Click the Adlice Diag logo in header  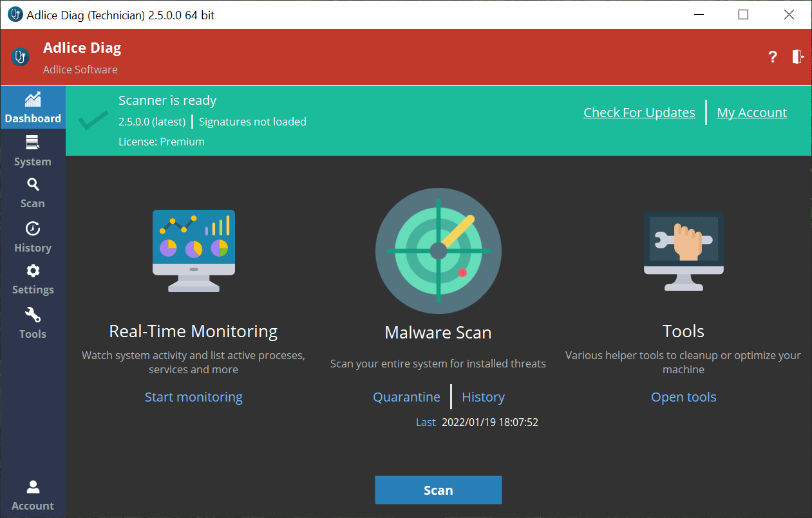click(21, 57)
